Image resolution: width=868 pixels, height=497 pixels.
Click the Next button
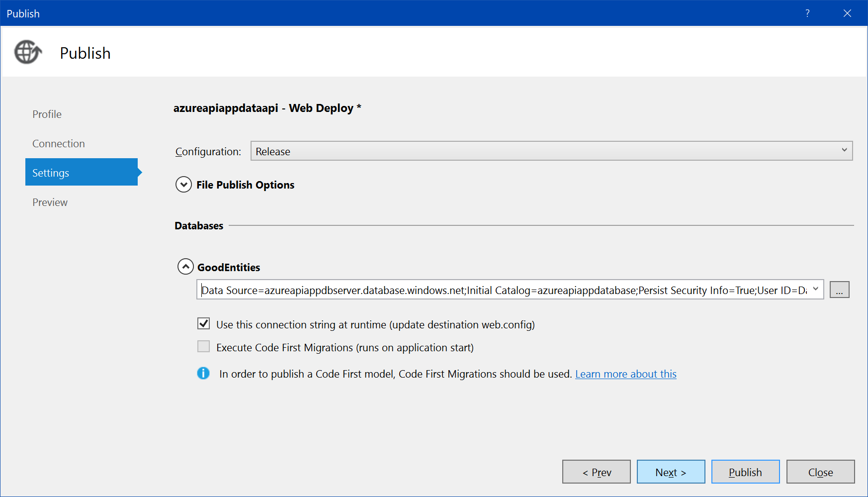pos(671,472)
